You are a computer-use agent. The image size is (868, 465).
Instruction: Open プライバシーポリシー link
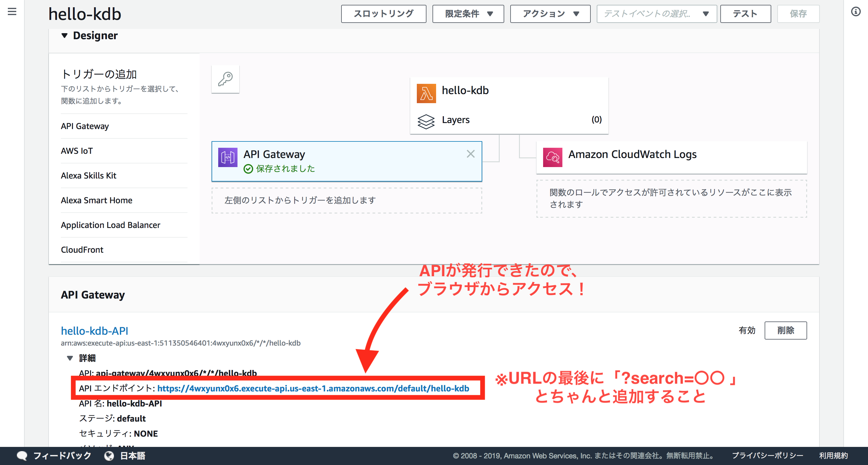point(768,456)
